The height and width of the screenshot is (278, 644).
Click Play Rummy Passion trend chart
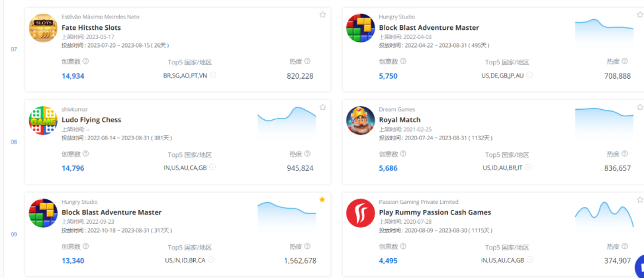click(604, 215)
